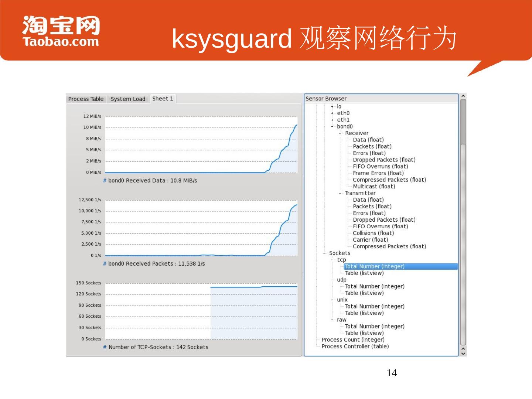Click the 'bond0 Received Packets : 11,538 1/s' label

156,264
